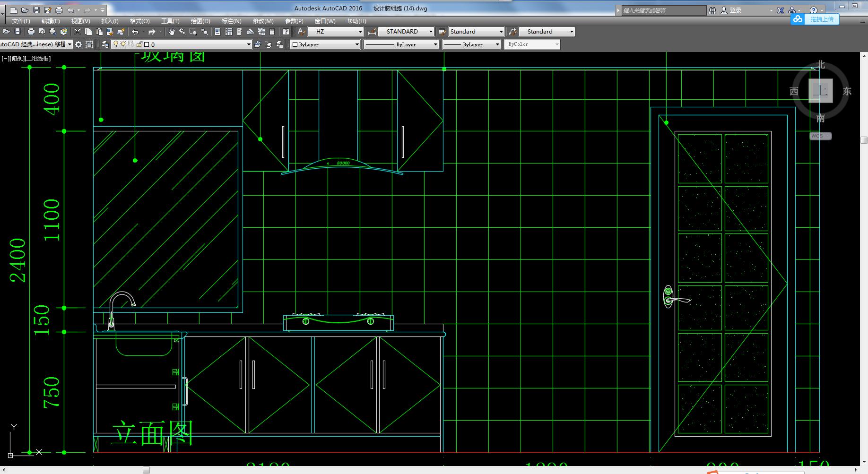
Task: Expand the HZ text style dropdown
Action: coord(360,32)
